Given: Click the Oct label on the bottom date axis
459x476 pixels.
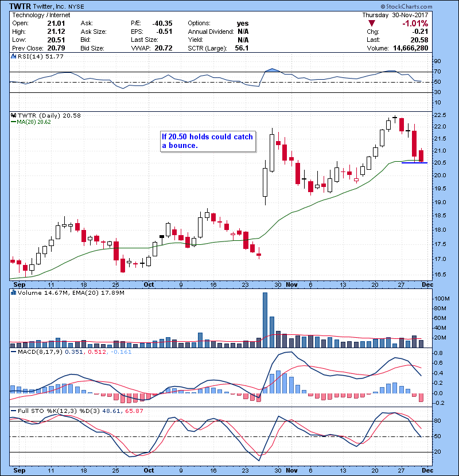Looking at the screenshot, I should coord(149,470).
